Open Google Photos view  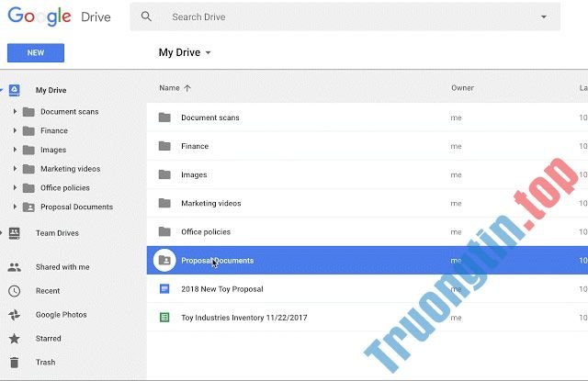tap(62, 315)
